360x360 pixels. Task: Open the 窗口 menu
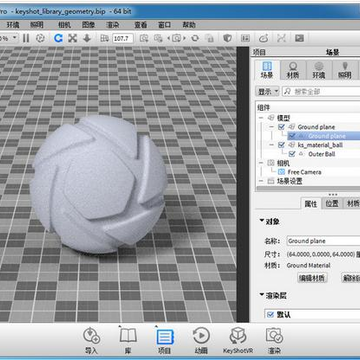pos(164,25)
